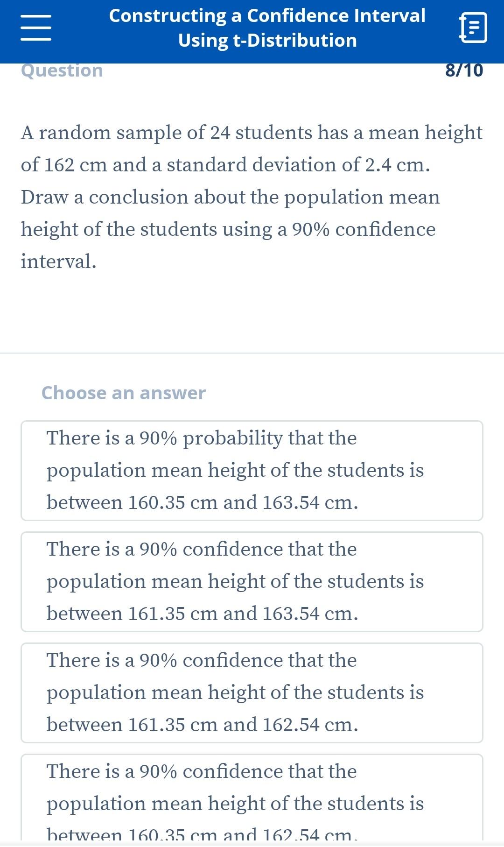504x847 pixels.
Task: Open the question navigation showing 8/10
Action: (x=463, y=71)
